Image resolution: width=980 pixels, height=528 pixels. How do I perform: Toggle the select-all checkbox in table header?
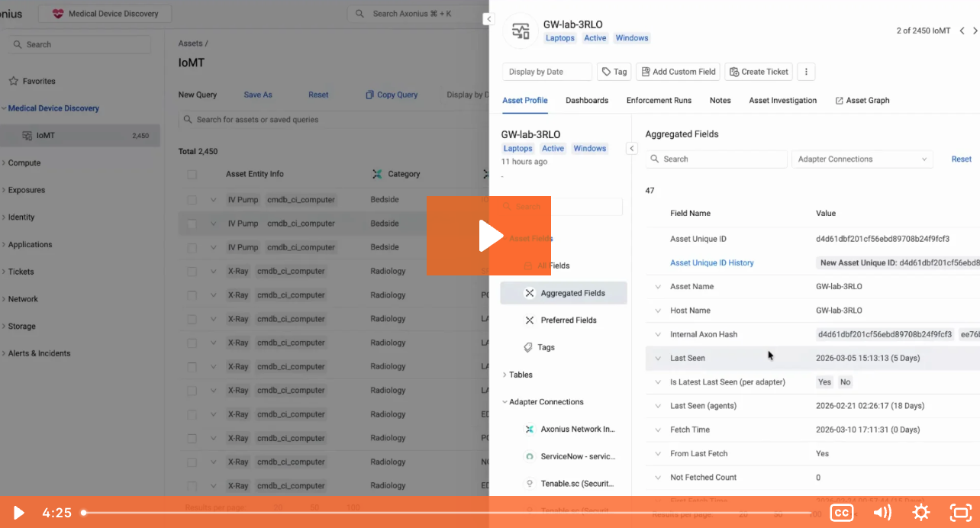(192, 175)
